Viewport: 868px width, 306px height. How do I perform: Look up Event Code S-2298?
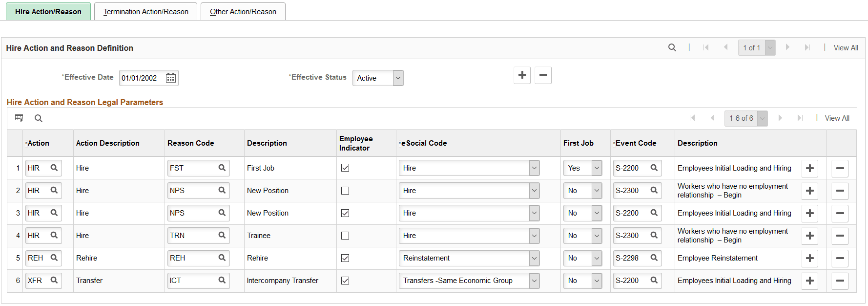click(654, 258)
